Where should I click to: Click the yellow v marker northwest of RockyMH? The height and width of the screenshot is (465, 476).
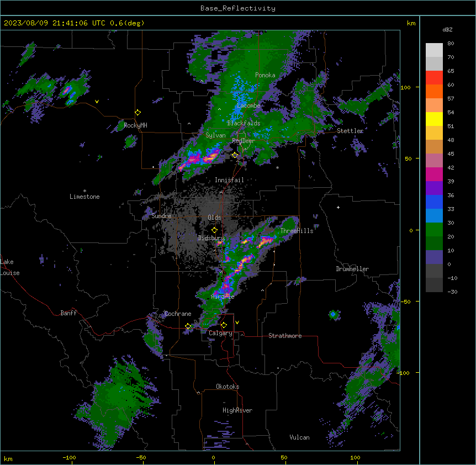click(97, 102)
